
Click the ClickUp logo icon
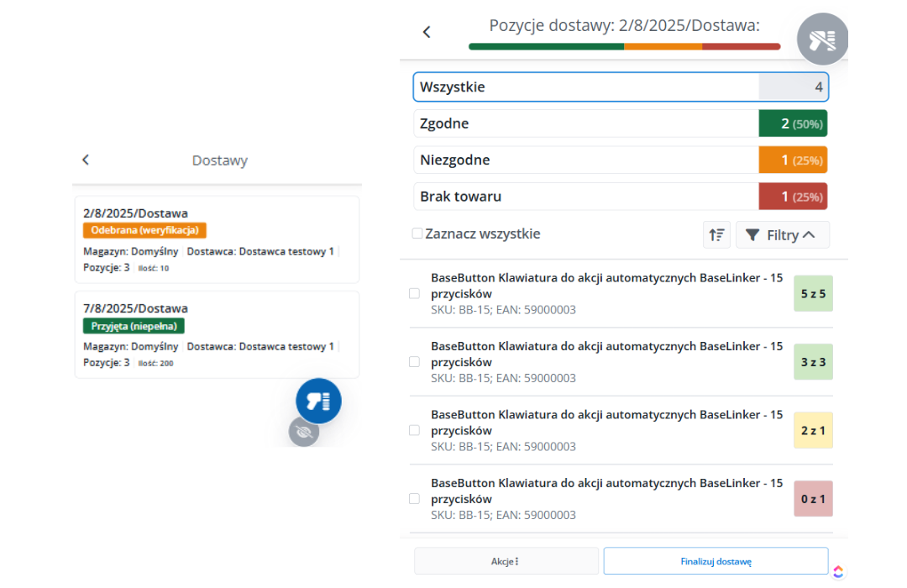click(x=837, y=572)
